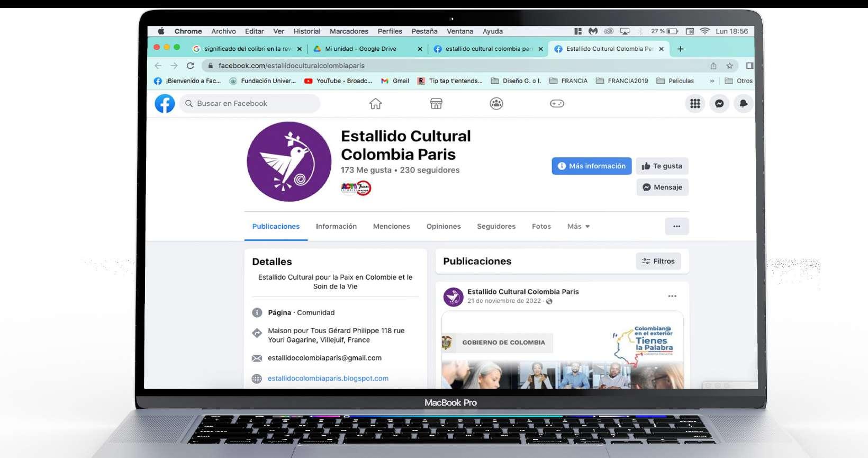The image size is (868, 458).
Task: Open the page options three-dot button
Action: click(x=677, y=226)
